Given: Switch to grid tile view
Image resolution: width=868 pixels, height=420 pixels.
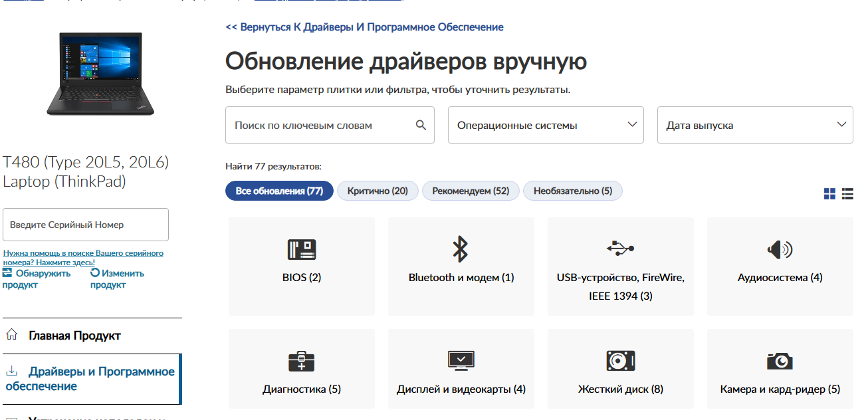Looking at the screenshot, I should click(829, 193).
